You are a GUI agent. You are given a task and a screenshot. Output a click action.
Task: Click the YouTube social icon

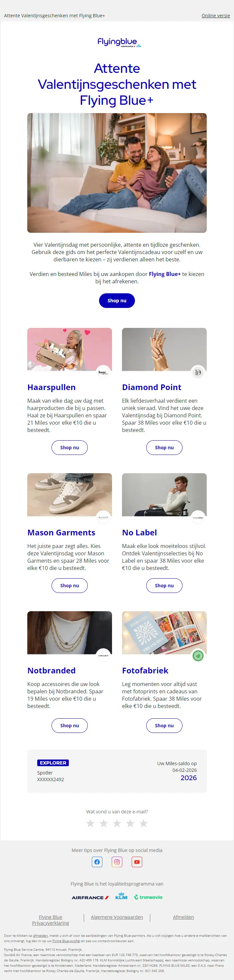click(x=137, y=862)
